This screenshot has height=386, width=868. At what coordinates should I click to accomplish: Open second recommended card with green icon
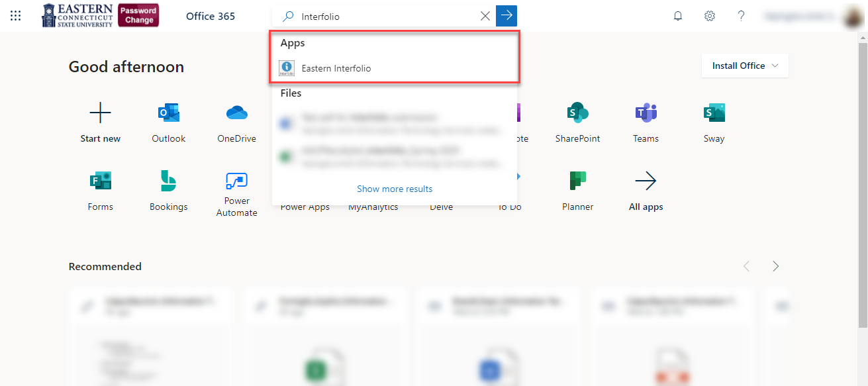325,336
